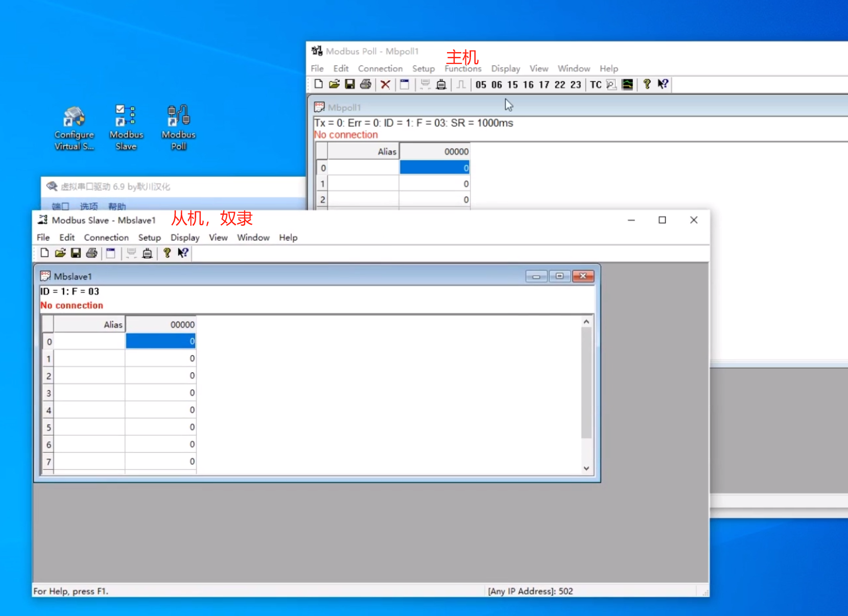Click the Mbslave1 vertical scrollbar thumb
This screenshot has width=848, height=616.
click(586, 382)
